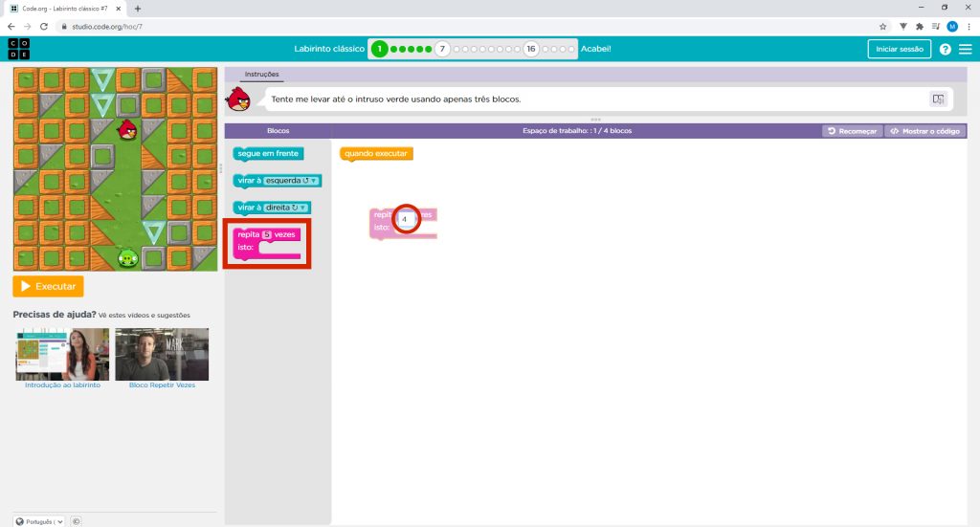
Task: Close the Code.org Labirinto clássico tab
Action: tap(118, 9)
